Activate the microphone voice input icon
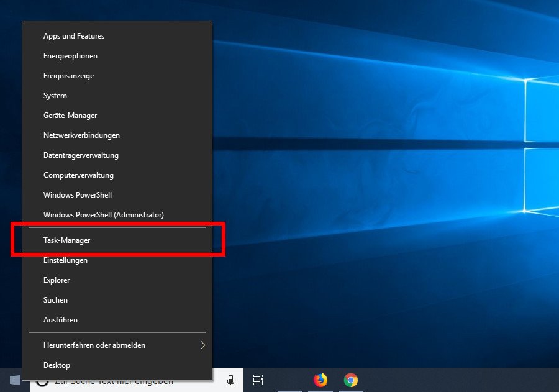This screenshot has width=559, height=392. 230,380
